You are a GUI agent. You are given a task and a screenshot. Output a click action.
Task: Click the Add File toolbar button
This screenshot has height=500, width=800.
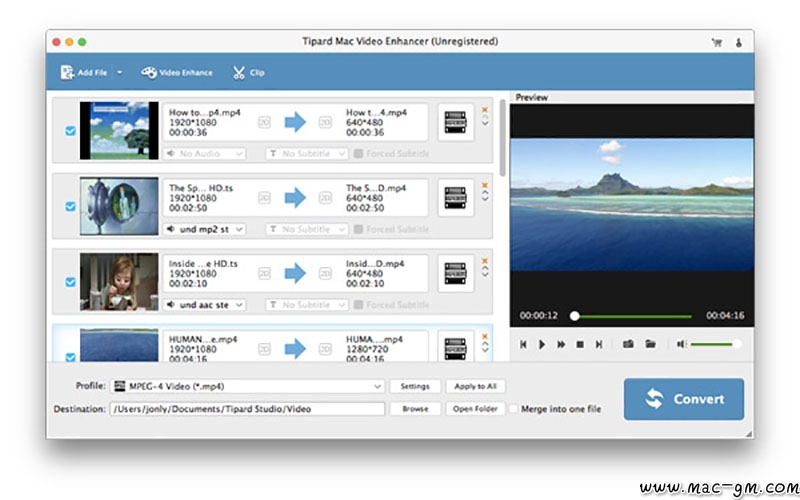[84, 72]
